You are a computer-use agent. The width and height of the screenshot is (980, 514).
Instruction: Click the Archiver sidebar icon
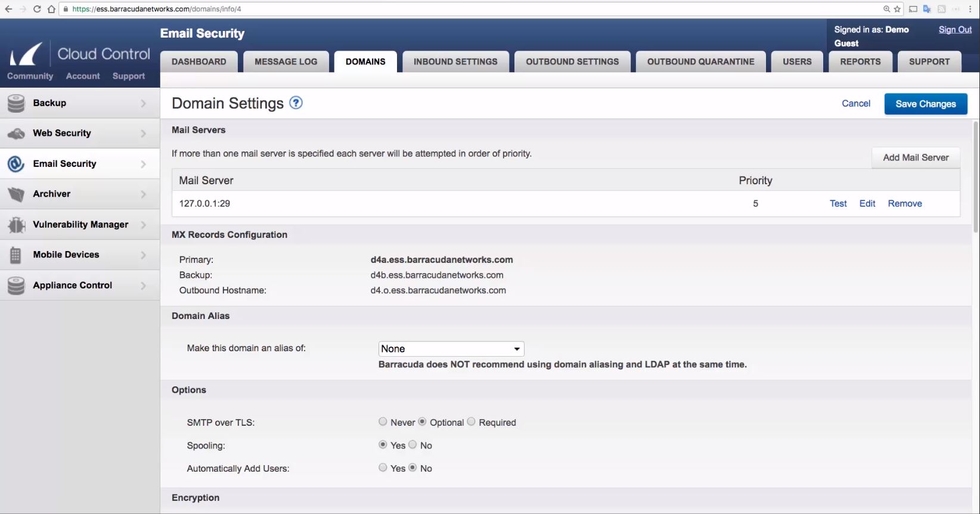(16, 194)
